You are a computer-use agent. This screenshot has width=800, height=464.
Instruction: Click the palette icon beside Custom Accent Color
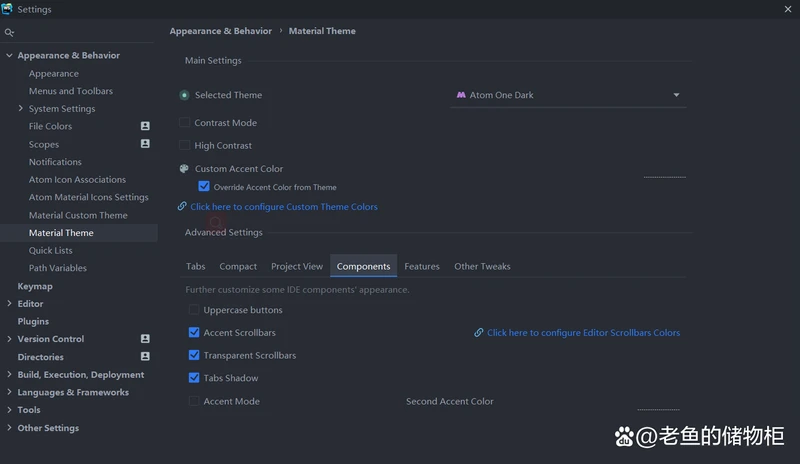pos(184,168)
